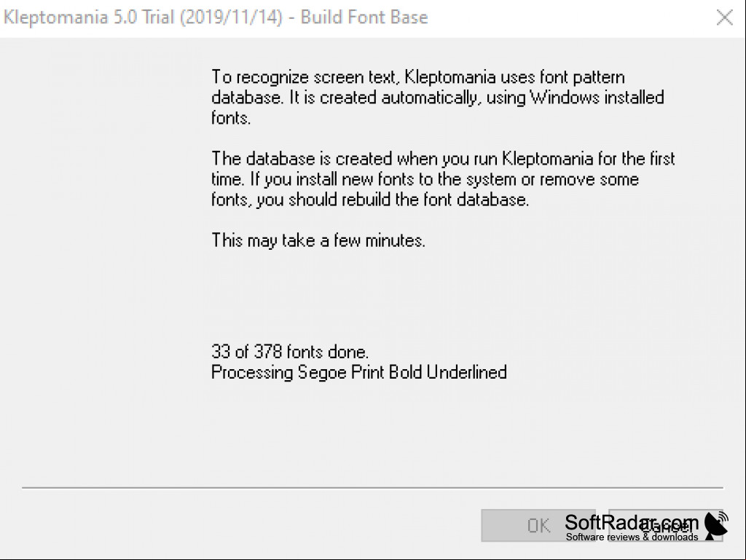The width and height of the screenshot is (746, 560).
Task: Click the 'time. If you install new fonts' line
Action: [425, 179]
